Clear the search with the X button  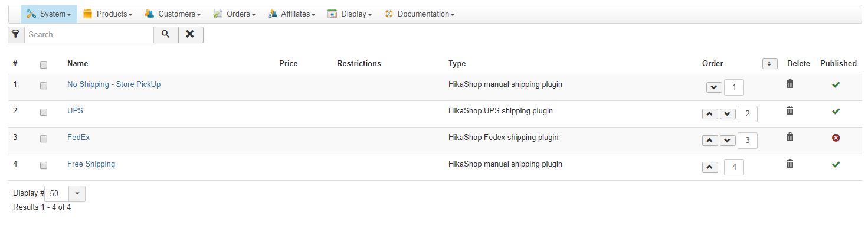click(190, 35)
